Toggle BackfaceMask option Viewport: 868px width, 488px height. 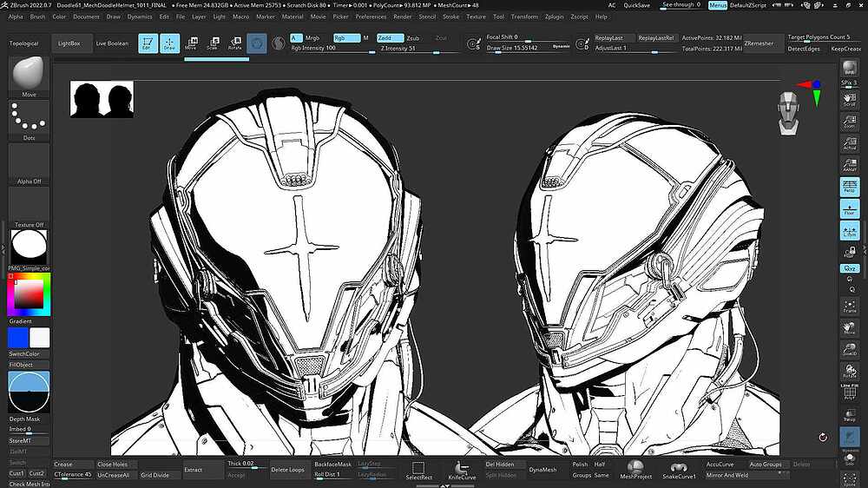point(332,465)
